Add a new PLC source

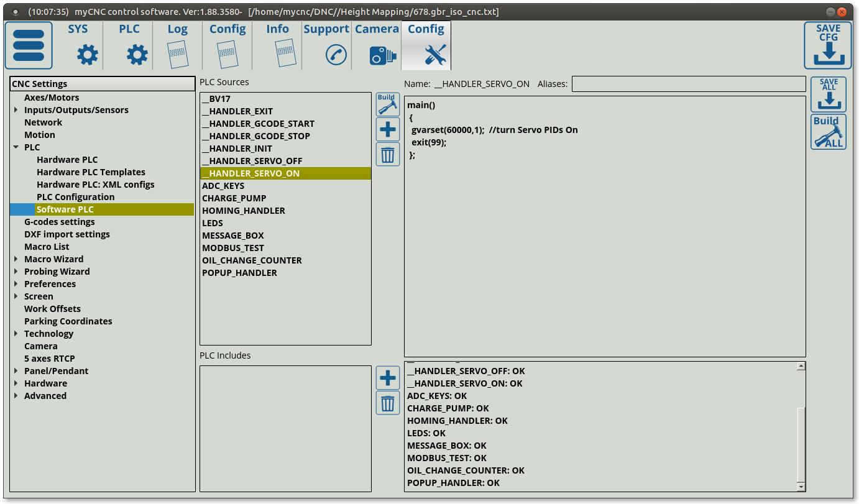pos(387,129)
